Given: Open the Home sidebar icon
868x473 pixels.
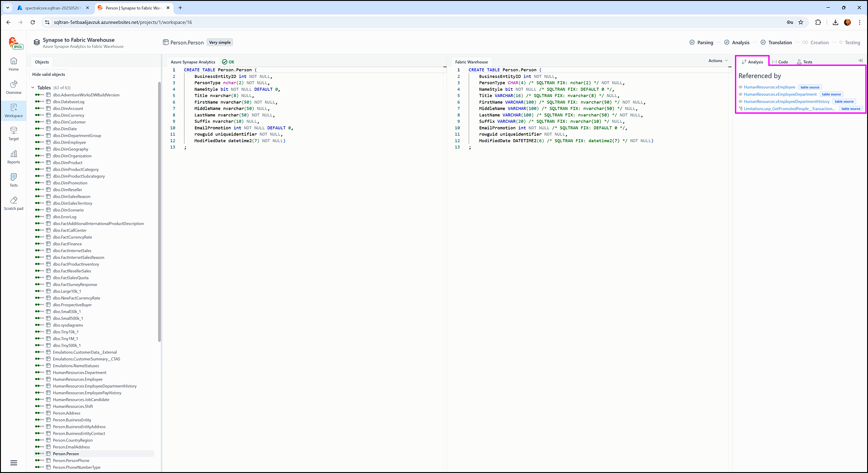Looking at the screenshot, I should (x=14, y=64).
